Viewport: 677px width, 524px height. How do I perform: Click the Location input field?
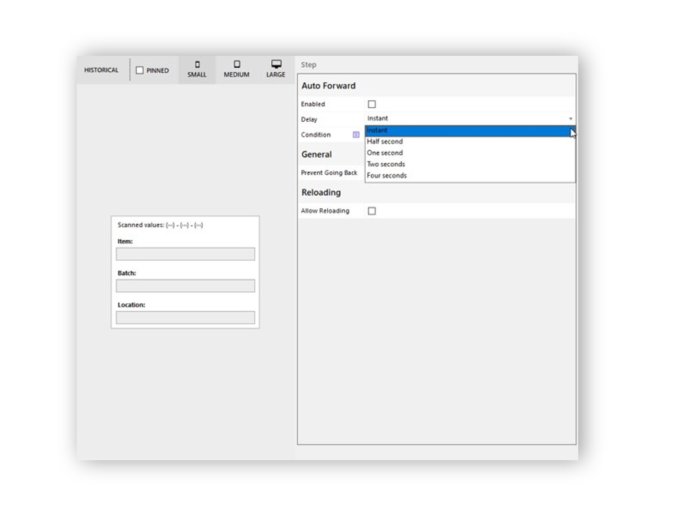point(185,318)
